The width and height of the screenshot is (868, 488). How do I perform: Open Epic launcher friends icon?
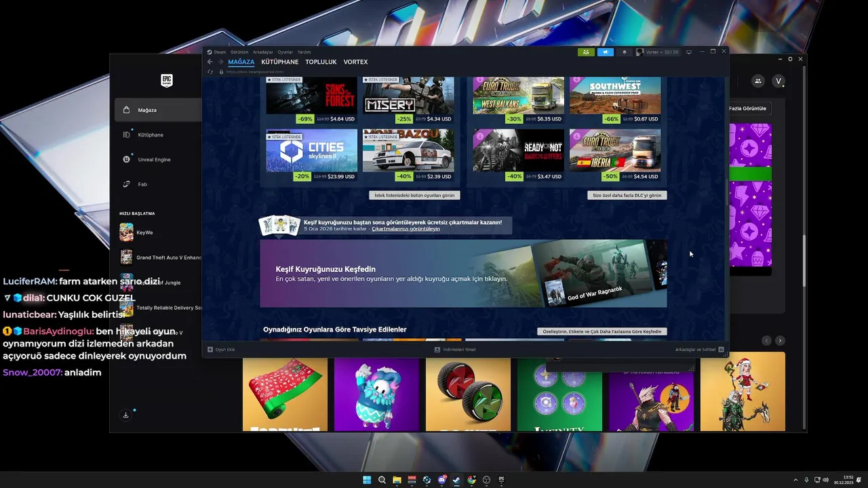tap(757, 81)
